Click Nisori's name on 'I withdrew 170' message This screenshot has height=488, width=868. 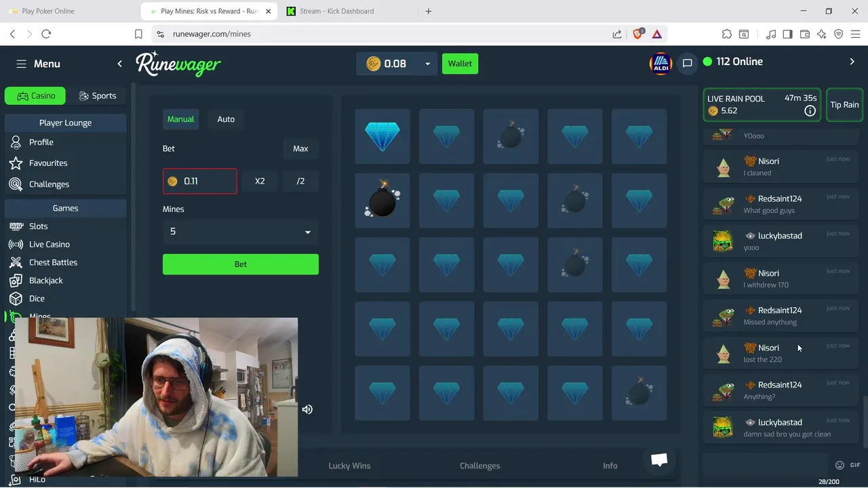point(768,273)
